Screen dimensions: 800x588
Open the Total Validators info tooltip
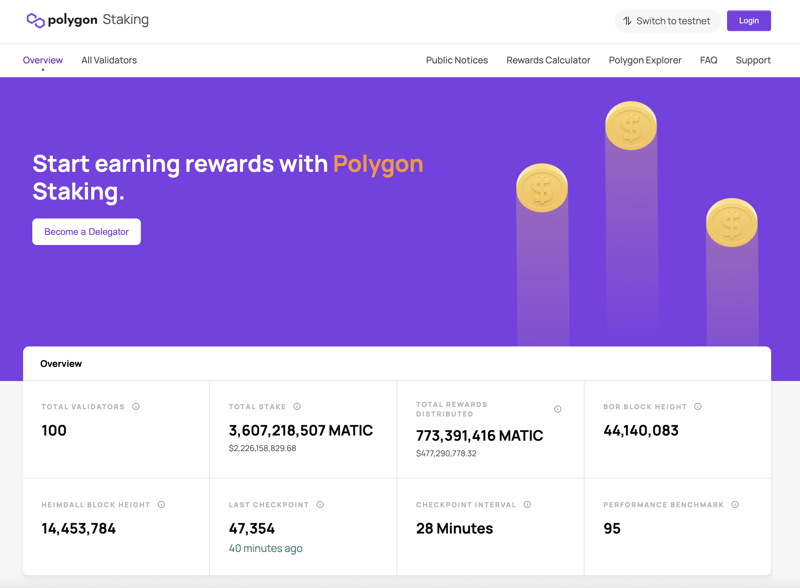click(137, 407)
